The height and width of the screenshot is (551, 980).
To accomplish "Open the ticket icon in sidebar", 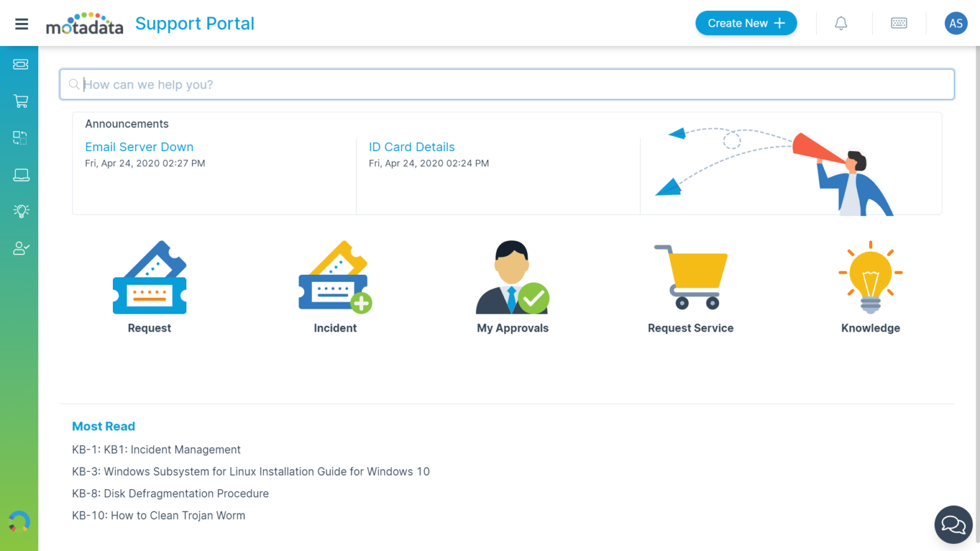I will point(20,64).
